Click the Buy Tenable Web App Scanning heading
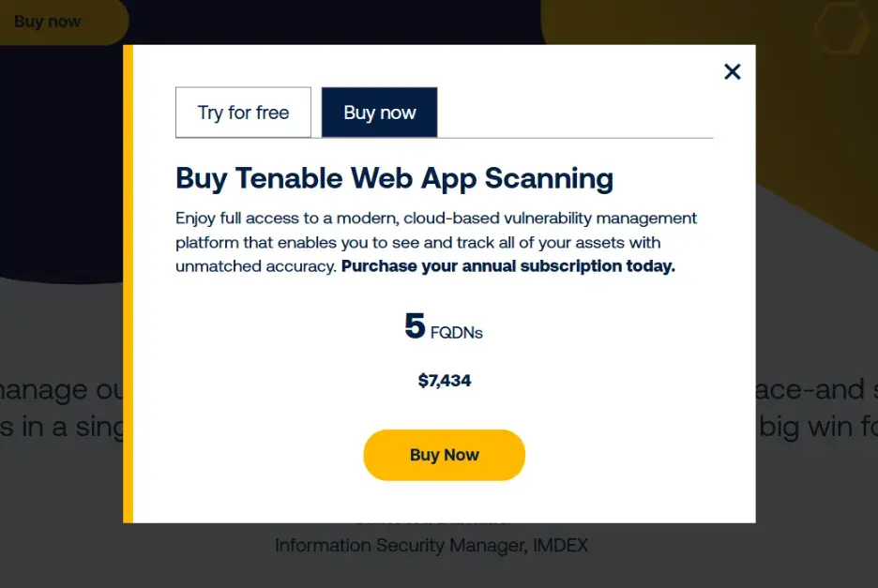 394,178
